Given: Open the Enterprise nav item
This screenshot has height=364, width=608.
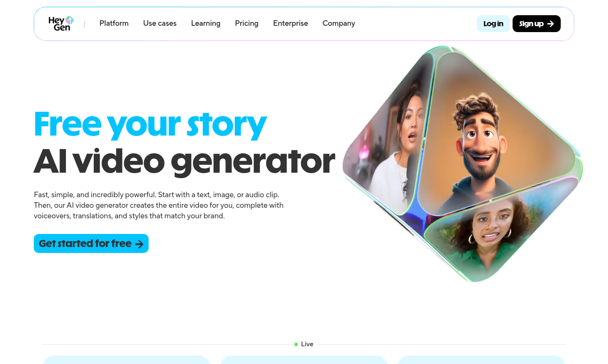Looking at the screenshot, I should pos(290,23).
